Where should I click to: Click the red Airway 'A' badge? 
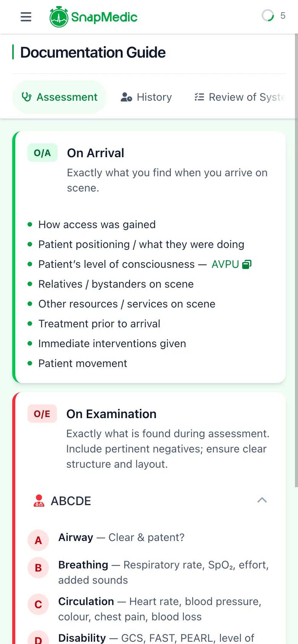[x=38, y=540]
